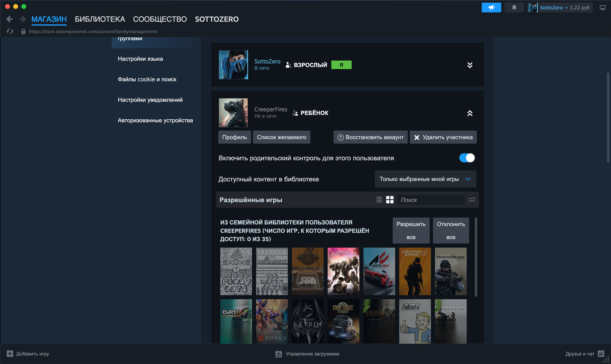Select the Fallout 4 game cover
This screenshot has width=611, height=364.
point(415,321)
